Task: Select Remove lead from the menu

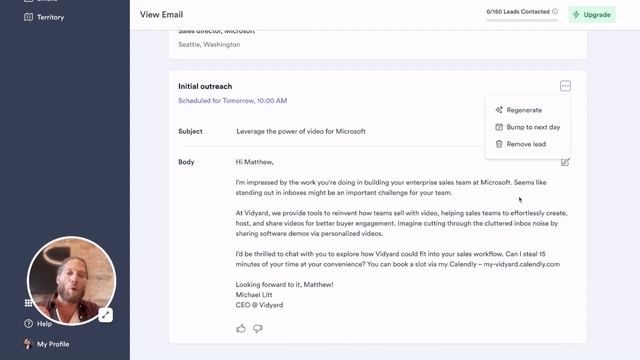Action: click(527, 144)
